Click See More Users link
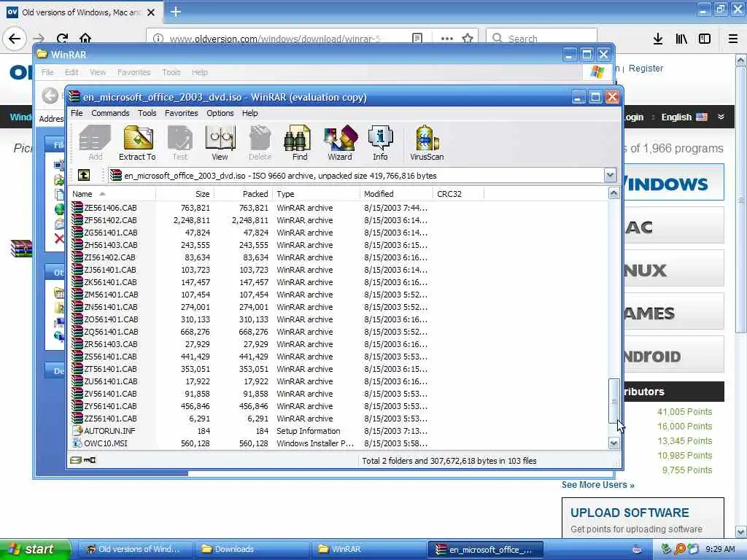This screenshot has width=747, height=560. [598, 484]
